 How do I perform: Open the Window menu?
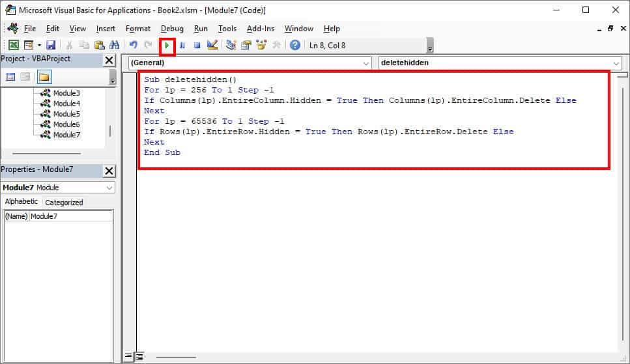click(x=299, y=29)
